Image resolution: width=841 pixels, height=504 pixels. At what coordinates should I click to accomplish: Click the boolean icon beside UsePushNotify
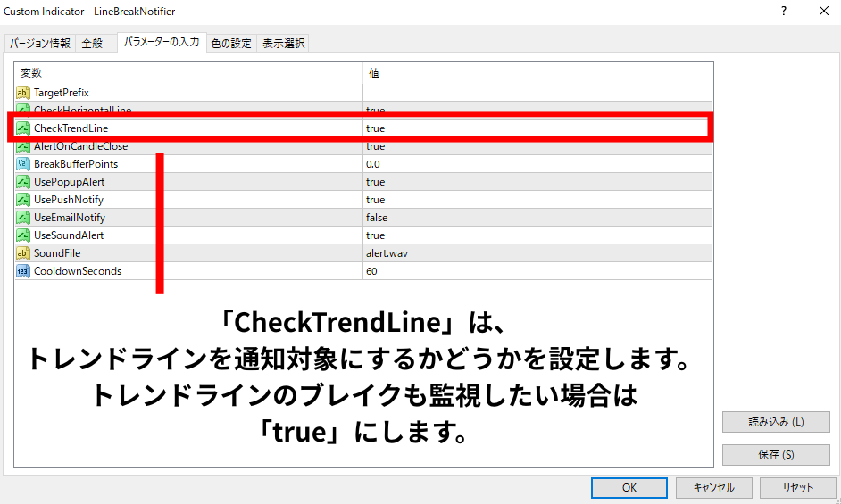pos(23,200)
